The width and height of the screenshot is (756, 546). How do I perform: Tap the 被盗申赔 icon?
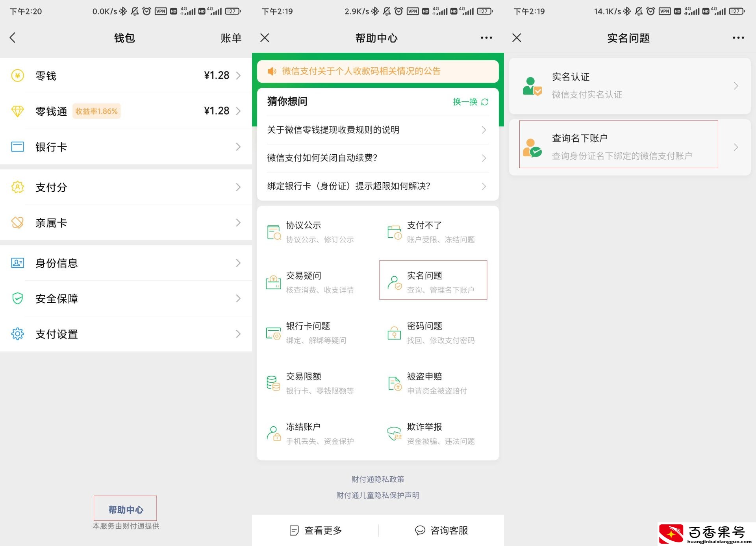click(x=395, y=383)
